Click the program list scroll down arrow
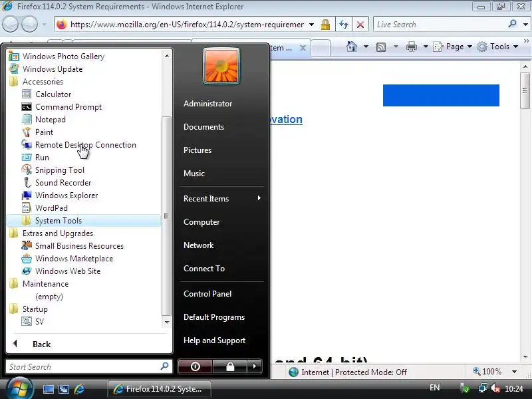Screen dimensions: 532x399 click(167, 322)
